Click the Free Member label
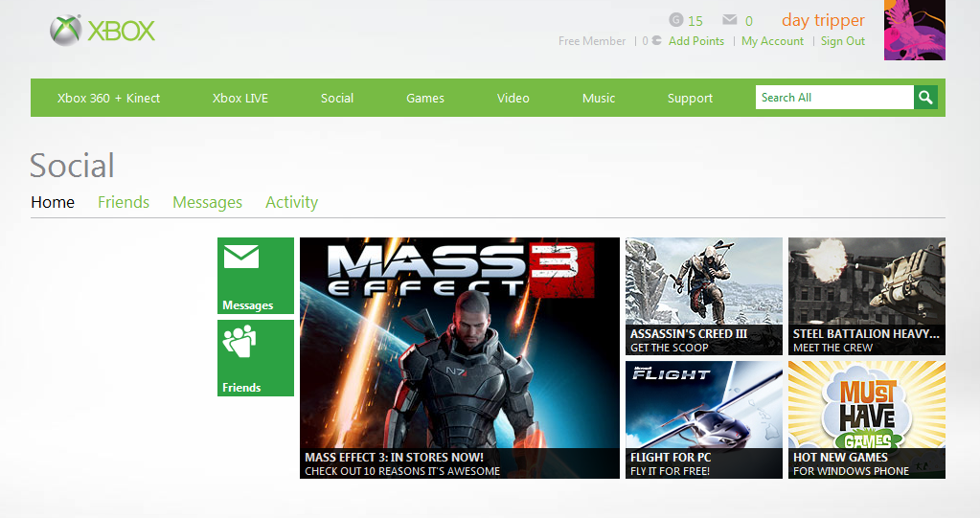980x518 pixels. (x=592, y=40)
